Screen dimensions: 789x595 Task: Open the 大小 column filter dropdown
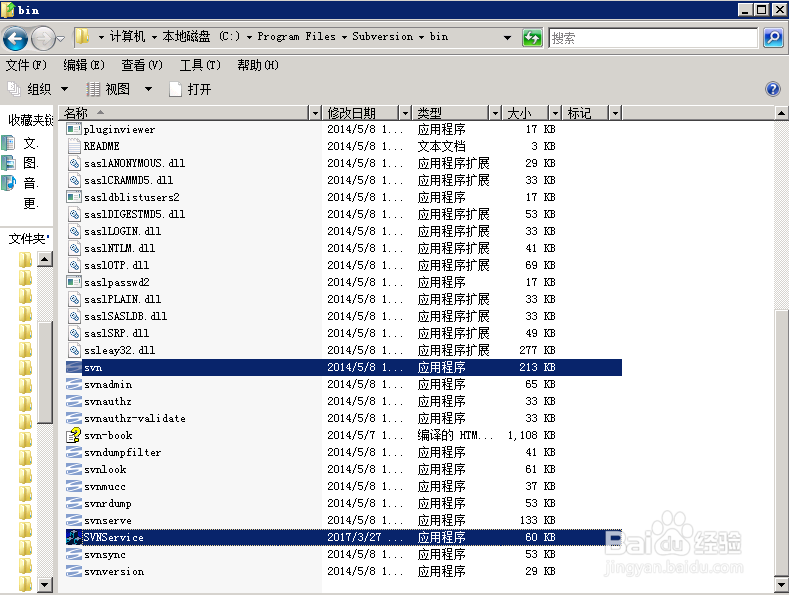point(555,113)
